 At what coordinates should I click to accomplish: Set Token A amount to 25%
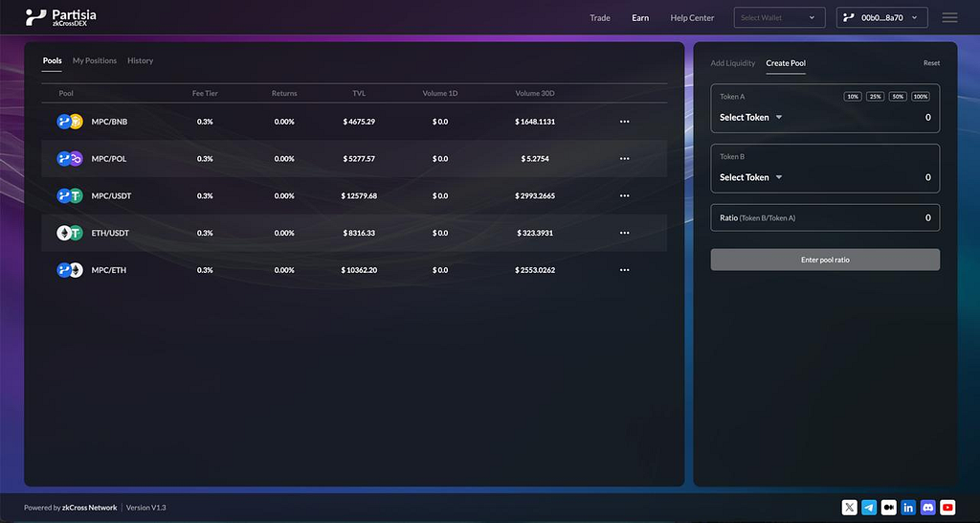tap(875, 97)
